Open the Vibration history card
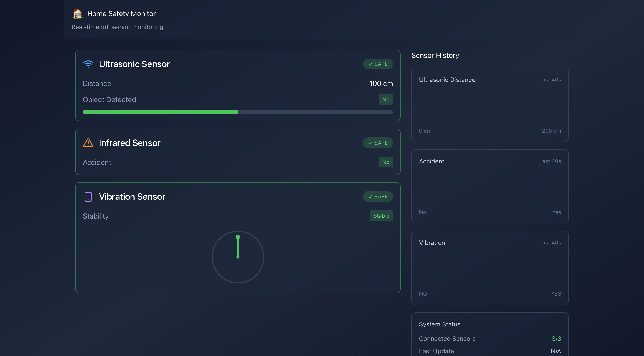 point(490,268)
